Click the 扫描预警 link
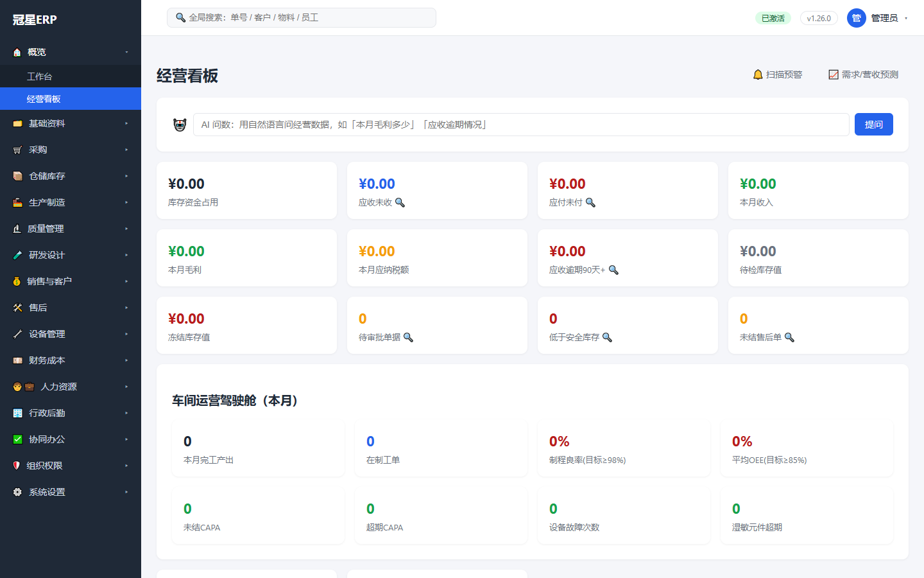The image size is (924, 578). (x=778, y=74)
